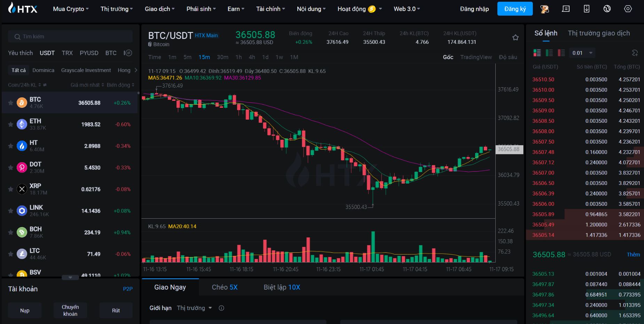Select the Chéo 5X margin tab
Viewport: 644px width, 324px height.
(225, 287)
